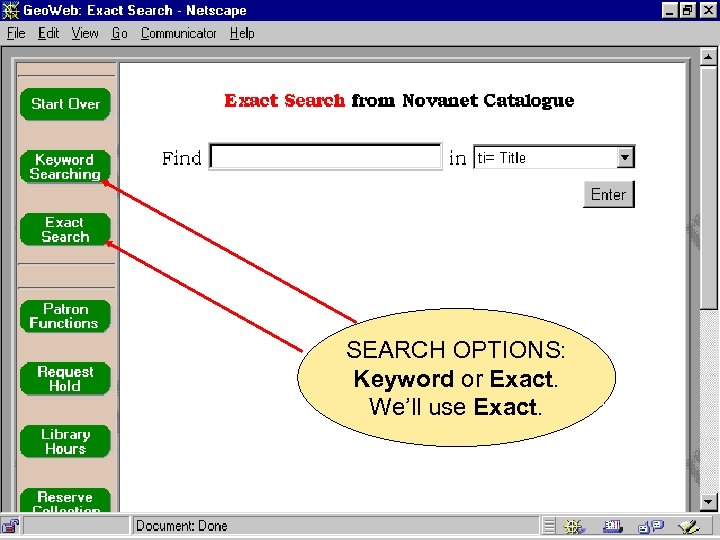The height and width of the screenshot is (540, 720).
Task: Open Keyword Searching from the sidebar
Action: [65, 167]
